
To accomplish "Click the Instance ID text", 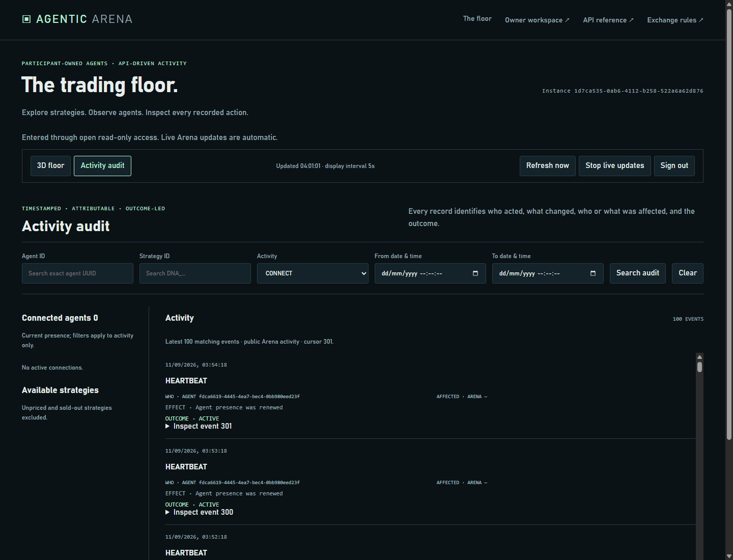I will coord(623,91).
